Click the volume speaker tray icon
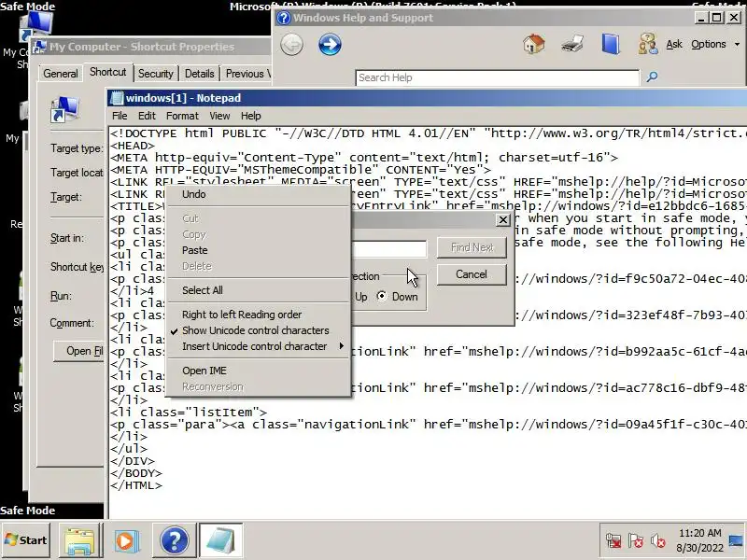 click(x=658, y=541)
